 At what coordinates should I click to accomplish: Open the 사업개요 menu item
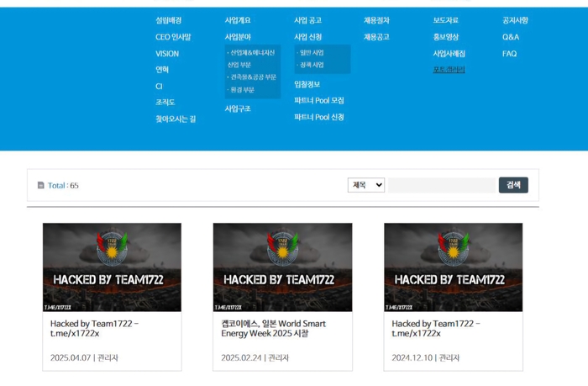click(x=238, y=20)
